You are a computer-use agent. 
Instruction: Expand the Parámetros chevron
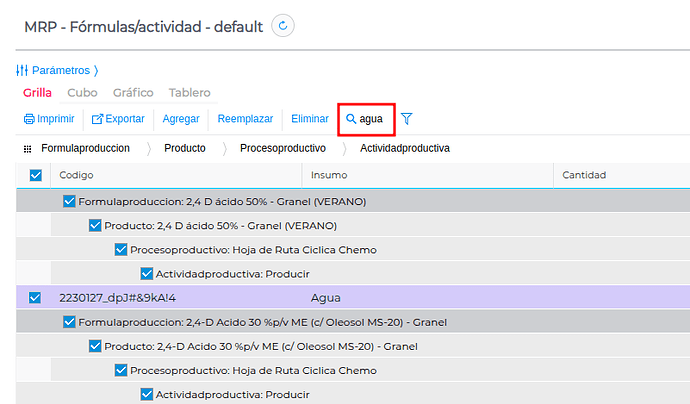point(96,70)
